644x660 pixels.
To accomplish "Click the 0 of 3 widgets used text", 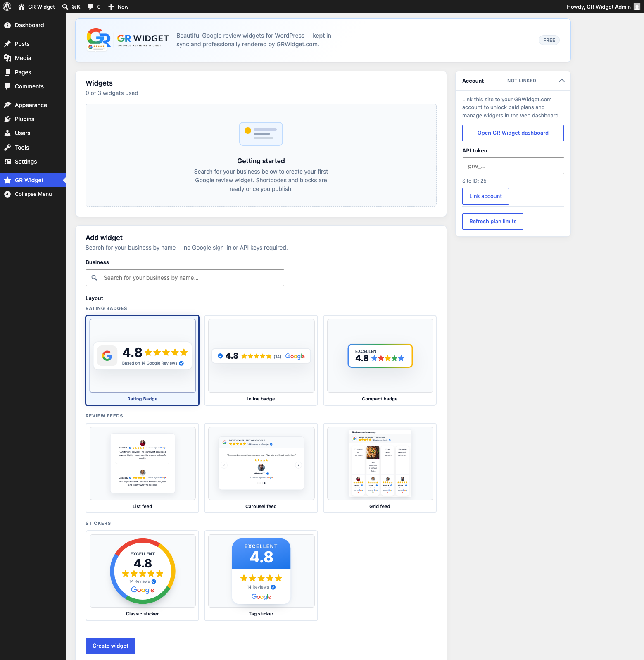I will [112, 93].
